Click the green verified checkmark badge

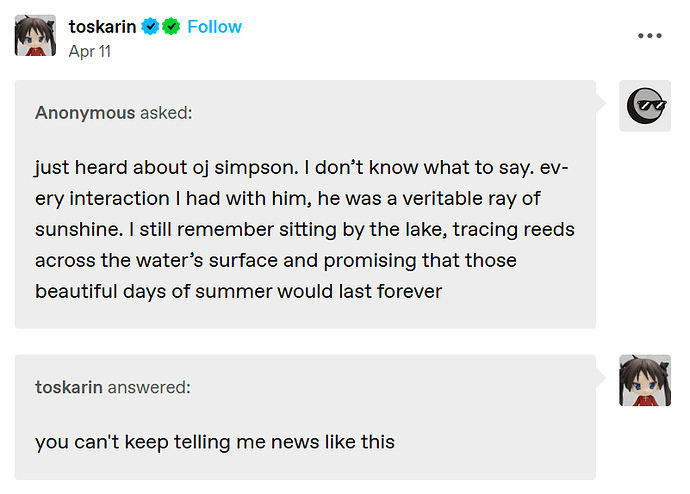tap(171, 27)
